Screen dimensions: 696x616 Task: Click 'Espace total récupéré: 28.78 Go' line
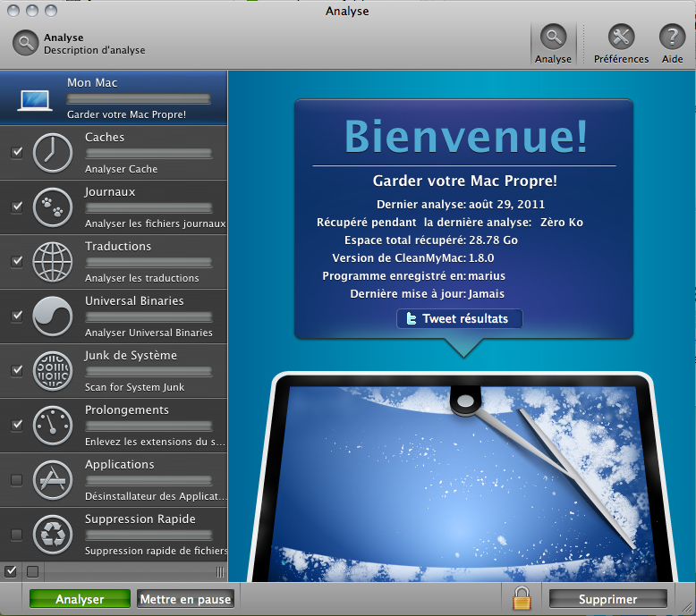[431, 240]
